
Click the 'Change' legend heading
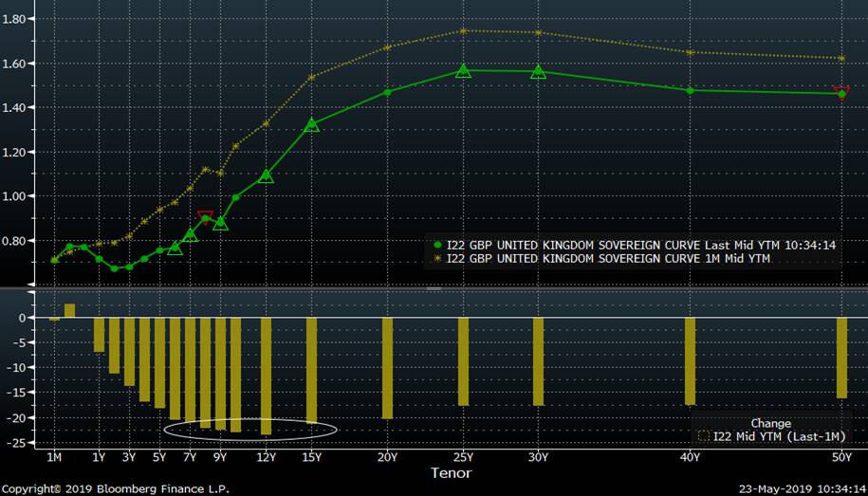click(x=770, y=424)
